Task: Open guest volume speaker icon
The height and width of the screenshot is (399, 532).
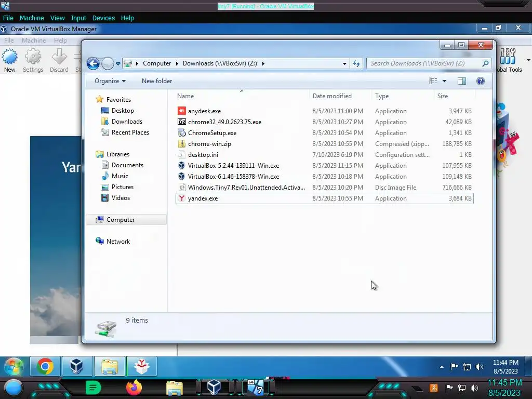Action: 480,367
